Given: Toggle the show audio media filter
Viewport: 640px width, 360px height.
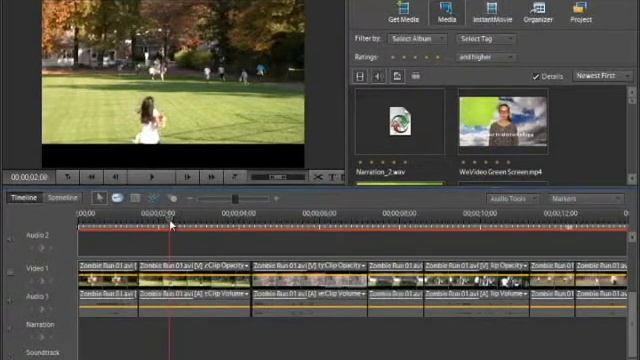Looking at the screenshot, I should pos(378,76).
